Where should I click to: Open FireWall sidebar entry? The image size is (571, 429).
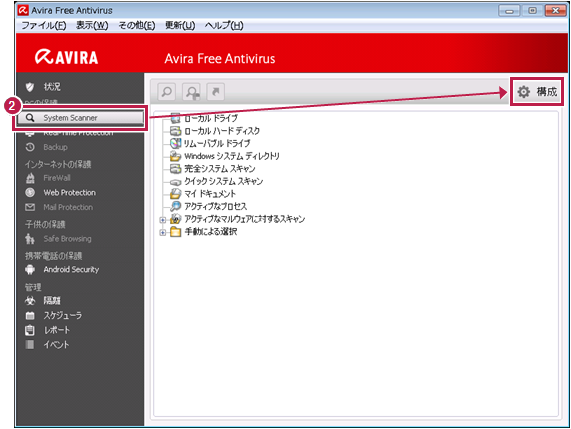pos(57,178)
